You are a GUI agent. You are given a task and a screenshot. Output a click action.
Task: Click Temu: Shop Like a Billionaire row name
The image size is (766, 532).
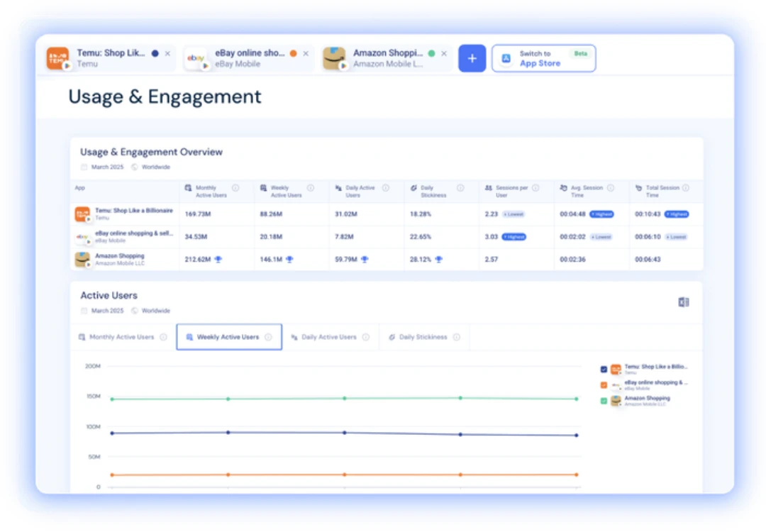pos(134,211)
